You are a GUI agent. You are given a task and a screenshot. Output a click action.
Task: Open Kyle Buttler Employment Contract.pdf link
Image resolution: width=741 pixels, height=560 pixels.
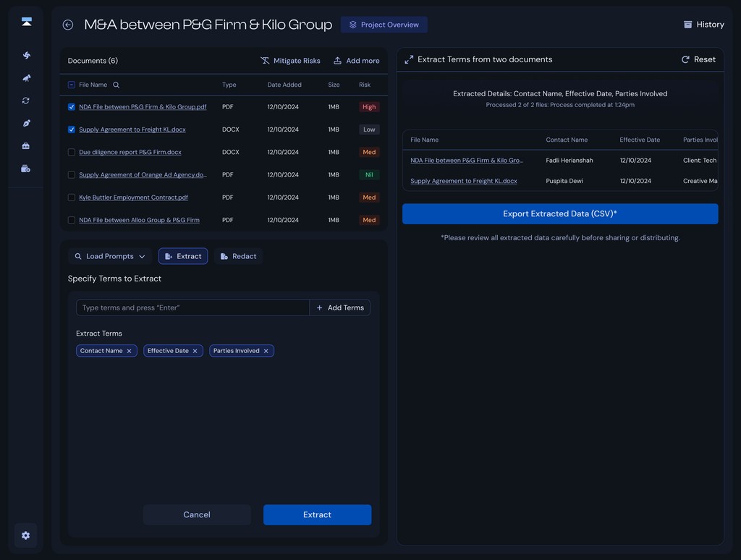(x=133, y=198)
